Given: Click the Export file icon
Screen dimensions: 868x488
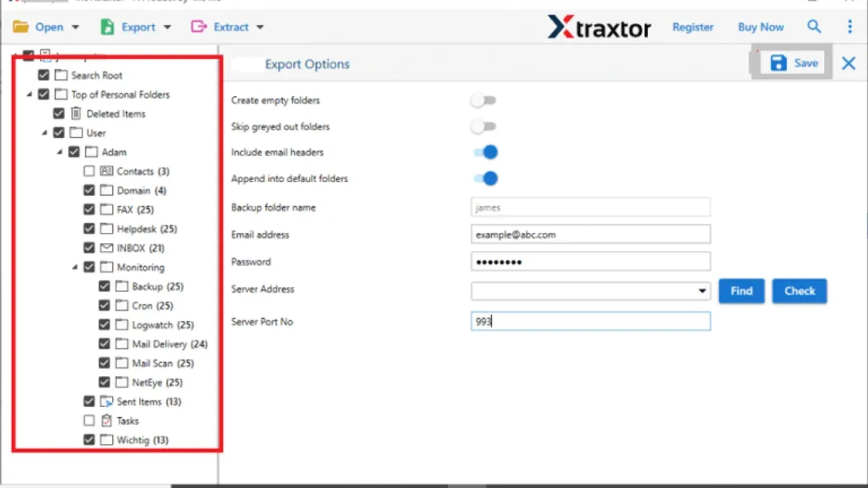Looking at the screenshot, I should click(x=107, y=27).
